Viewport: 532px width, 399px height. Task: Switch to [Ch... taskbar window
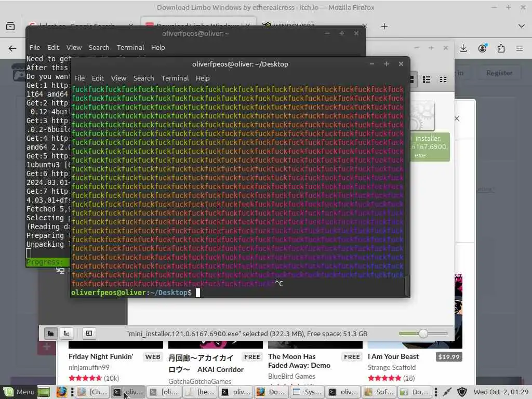coord(92,392)
